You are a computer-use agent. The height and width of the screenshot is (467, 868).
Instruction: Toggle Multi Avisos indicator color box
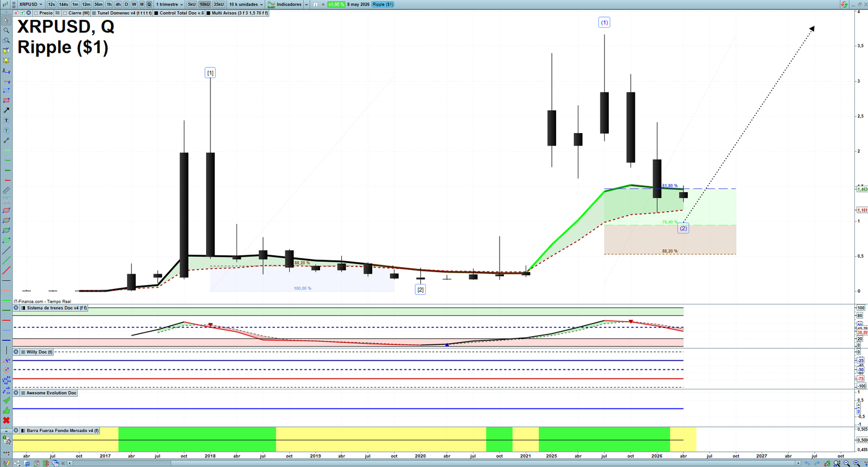pos(209,13)
